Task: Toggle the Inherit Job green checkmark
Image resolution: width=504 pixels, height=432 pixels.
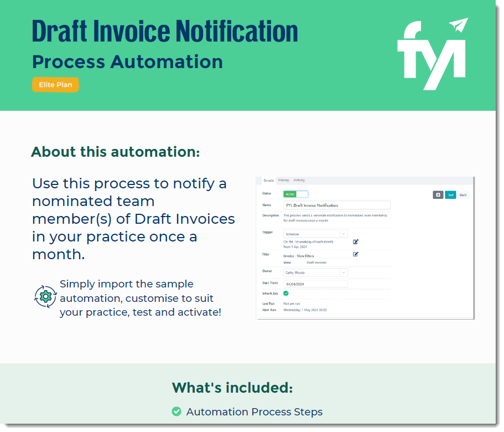Action: click(x=286, y=293)
